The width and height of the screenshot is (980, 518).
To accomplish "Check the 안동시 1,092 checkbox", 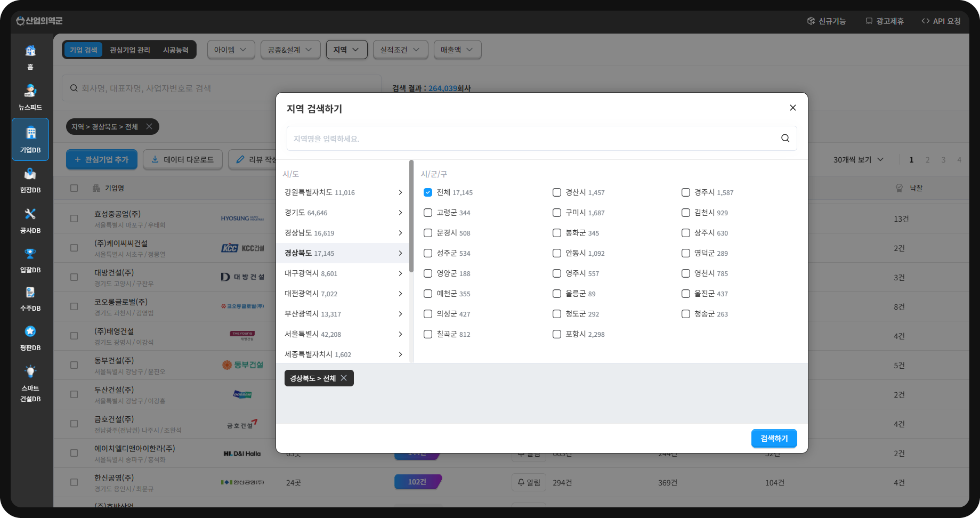I will pyautogui.click(x=557, y=253).
